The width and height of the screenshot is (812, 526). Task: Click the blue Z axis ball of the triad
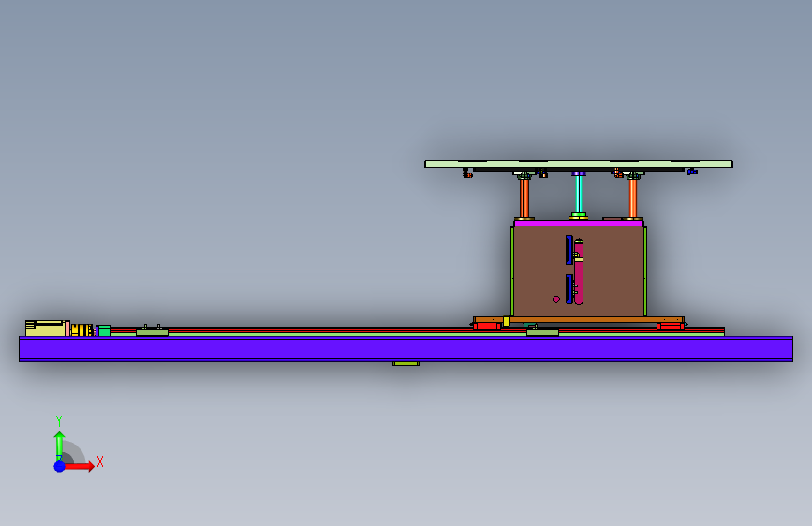(x=60, y=466)
